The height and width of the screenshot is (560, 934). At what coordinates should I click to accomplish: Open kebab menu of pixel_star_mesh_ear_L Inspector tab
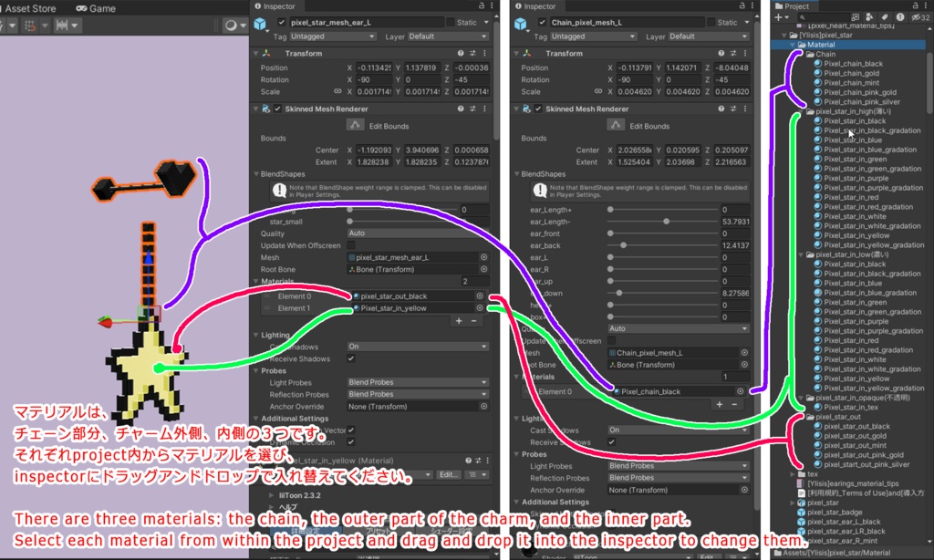point(492,5)
